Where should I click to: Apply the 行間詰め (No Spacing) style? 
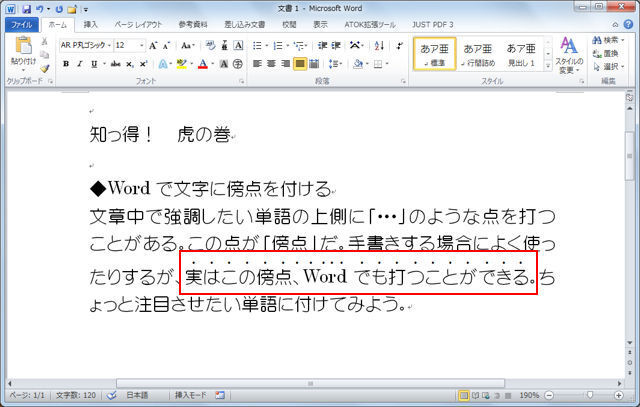[x=478, y=54]
